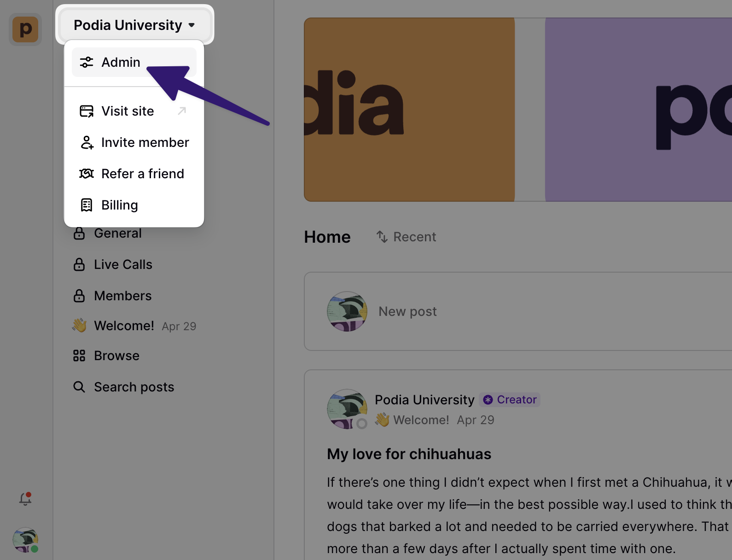
Task: Open Search posts
Action: tap(134, 387)
